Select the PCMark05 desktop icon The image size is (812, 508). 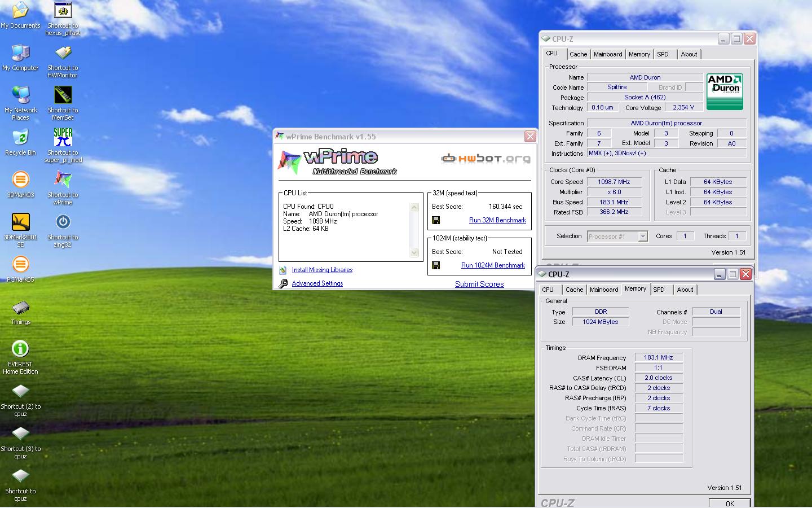pyautogui.click(x=20, y=269)
